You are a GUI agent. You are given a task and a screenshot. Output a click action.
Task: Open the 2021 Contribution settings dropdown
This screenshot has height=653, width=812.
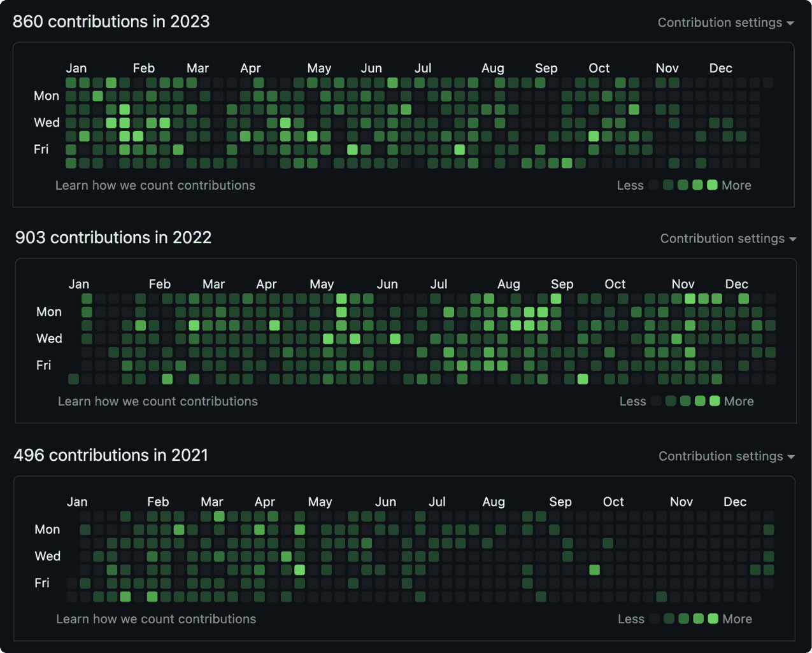tap(726, 456)
